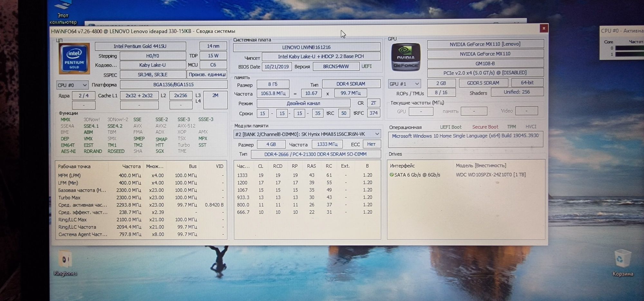This screenshot has height=301, width=644.
Task: Click the DDR4 SDRAM memory type value
Action: coord(351,84)
